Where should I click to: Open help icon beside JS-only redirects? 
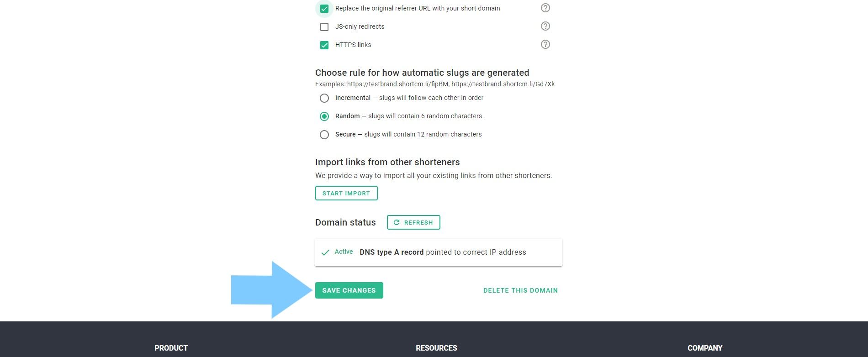click(x=545, y=26)
